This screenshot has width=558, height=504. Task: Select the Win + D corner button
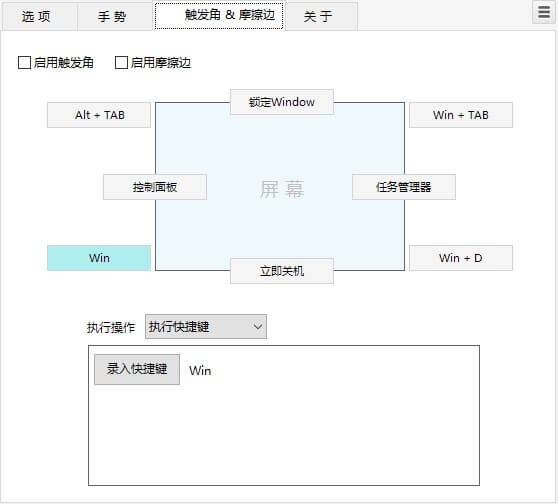[461, 258]
